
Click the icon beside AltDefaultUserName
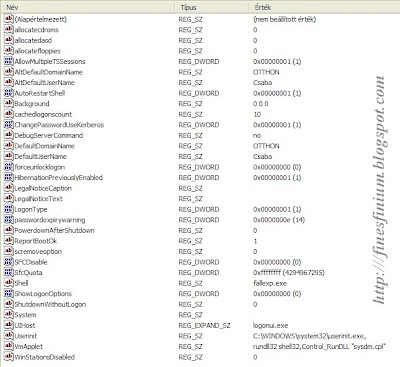click(8, 82)
